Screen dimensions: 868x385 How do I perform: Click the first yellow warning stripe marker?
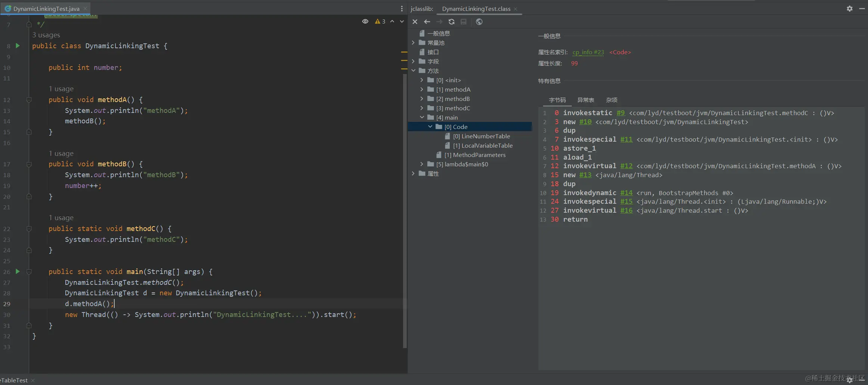[404, 52]
